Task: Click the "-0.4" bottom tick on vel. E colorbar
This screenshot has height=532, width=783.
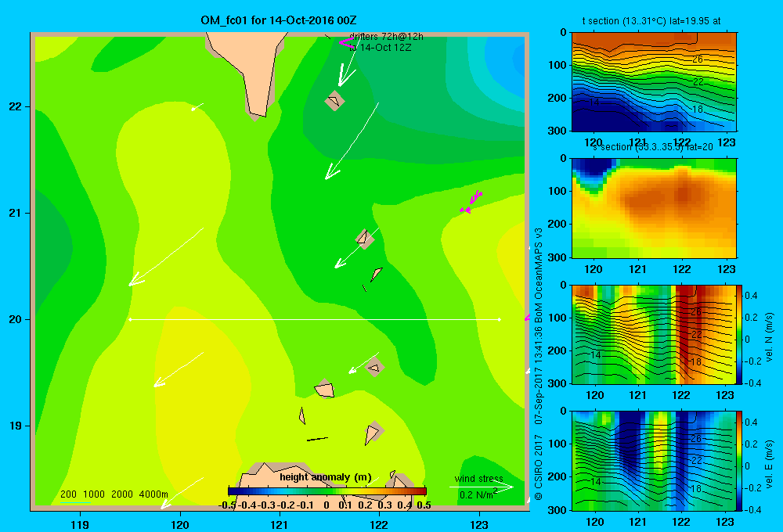Action: click(x=752, y=509)
